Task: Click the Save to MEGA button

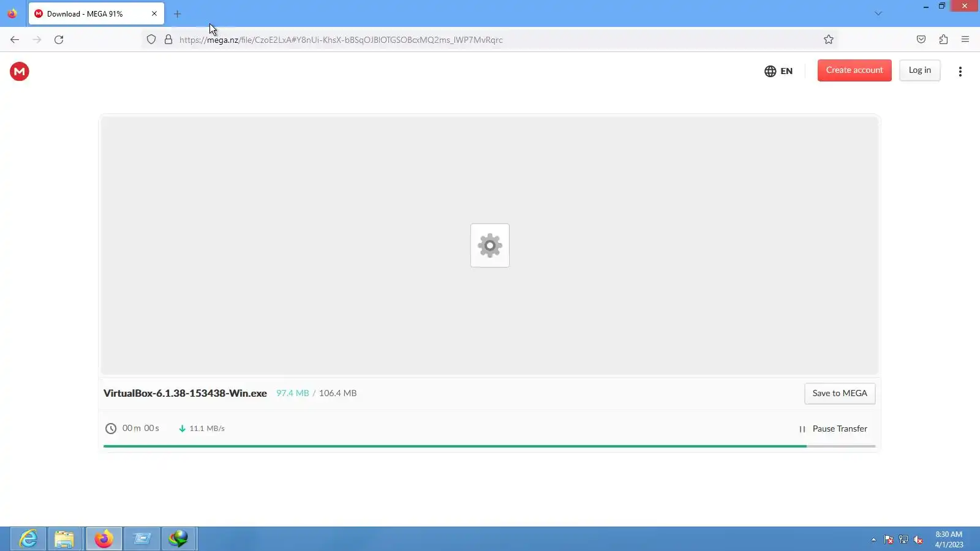Action: pyautogui.click(x=840, y=394)
